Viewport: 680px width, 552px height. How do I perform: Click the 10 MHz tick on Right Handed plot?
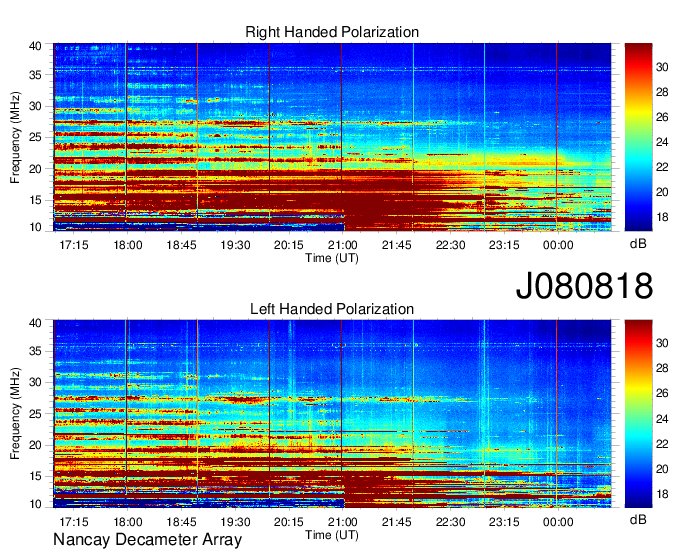click(35, 227)
